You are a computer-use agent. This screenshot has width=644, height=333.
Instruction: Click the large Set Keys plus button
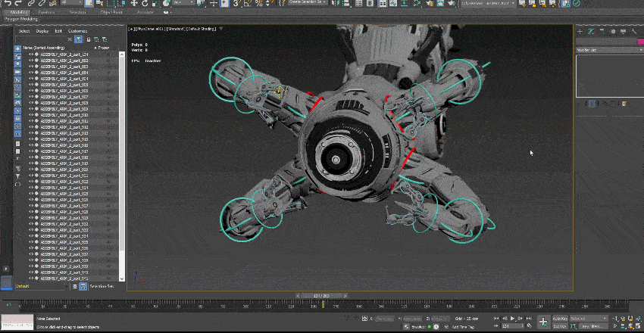point(543,322)
